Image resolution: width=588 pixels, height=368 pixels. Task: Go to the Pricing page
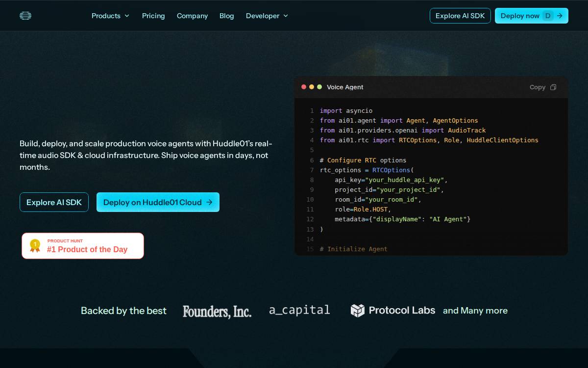pyautogui.click(x=153, y=16)
